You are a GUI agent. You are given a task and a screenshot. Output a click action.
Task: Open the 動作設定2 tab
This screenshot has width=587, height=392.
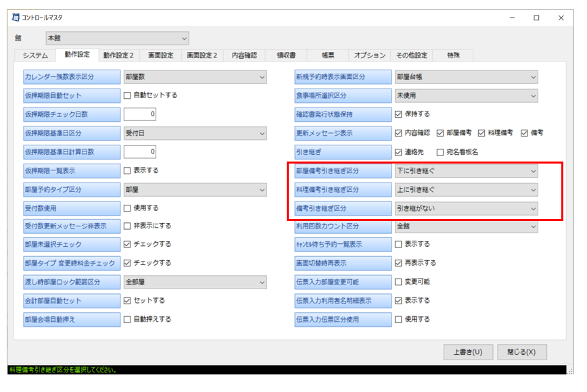pos(118,55)
